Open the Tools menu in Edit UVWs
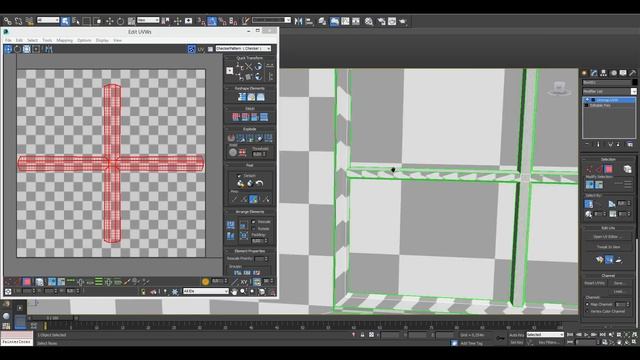This screenshot has width=640, height=360. click(x=47, y=40)
